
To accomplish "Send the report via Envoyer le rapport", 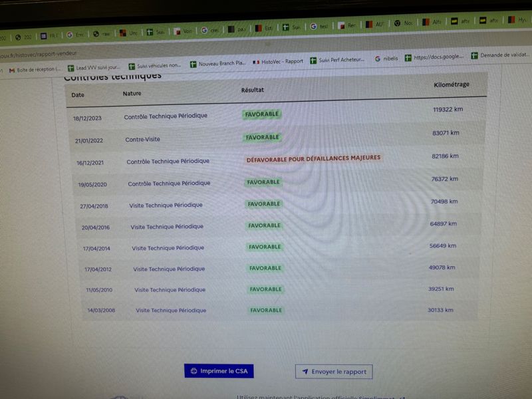I will (334, 372).
